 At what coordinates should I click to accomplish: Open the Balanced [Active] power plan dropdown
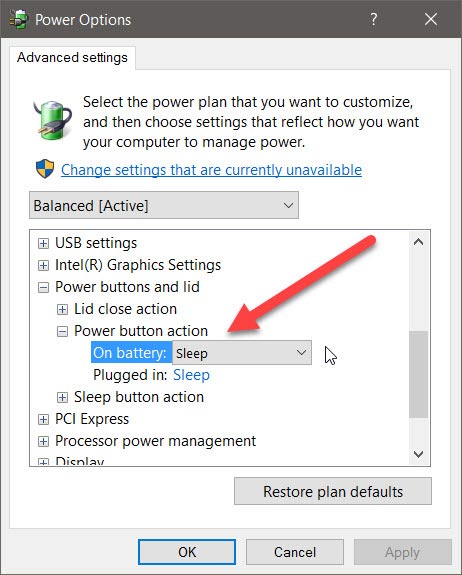(164, 205)
